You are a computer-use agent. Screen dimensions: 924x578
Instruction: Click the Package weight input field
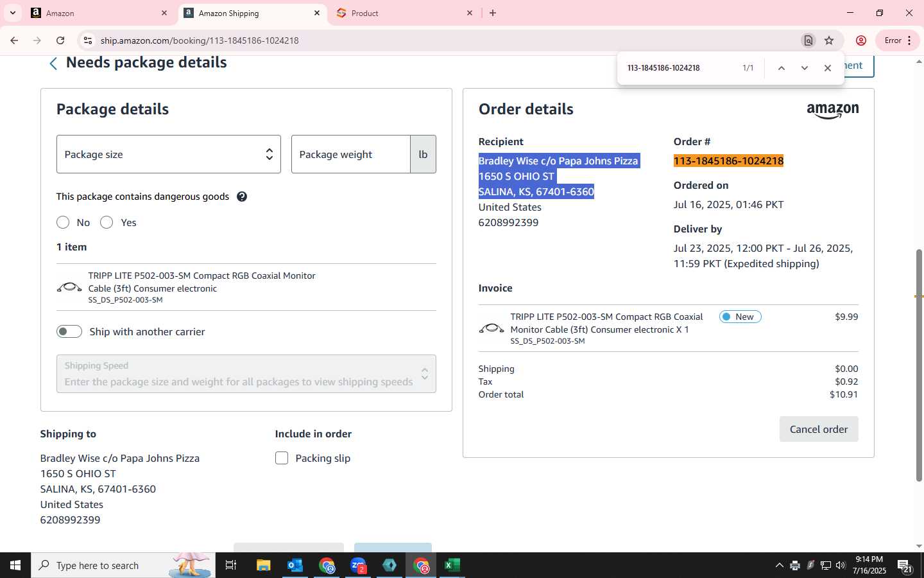point(351,154)
